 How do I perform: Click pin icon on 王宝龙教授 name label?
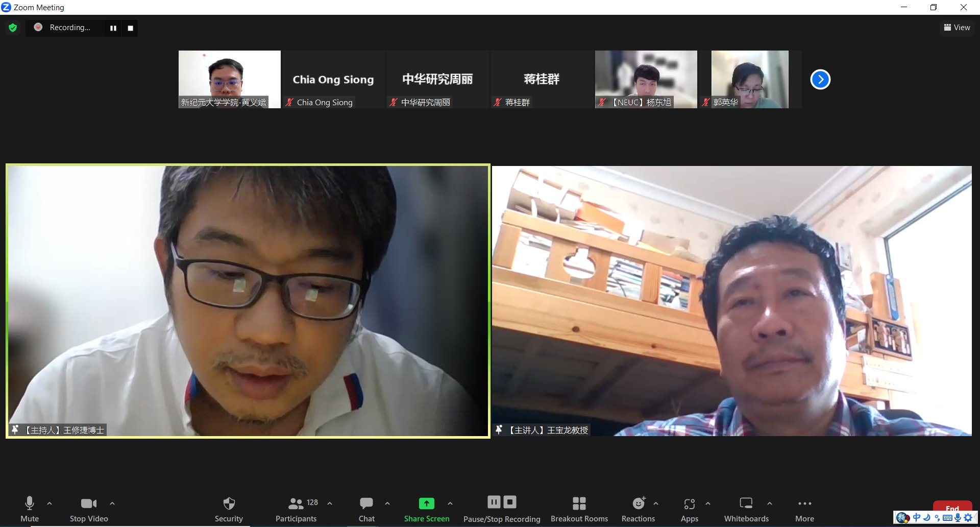click(x=499, y=429)
